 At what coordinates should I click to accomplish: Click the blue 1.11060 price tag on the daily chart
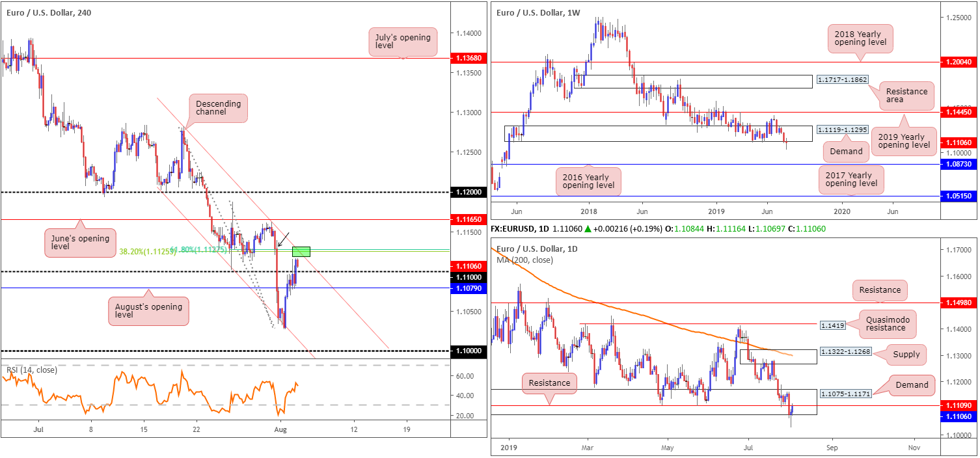[959, 416]
